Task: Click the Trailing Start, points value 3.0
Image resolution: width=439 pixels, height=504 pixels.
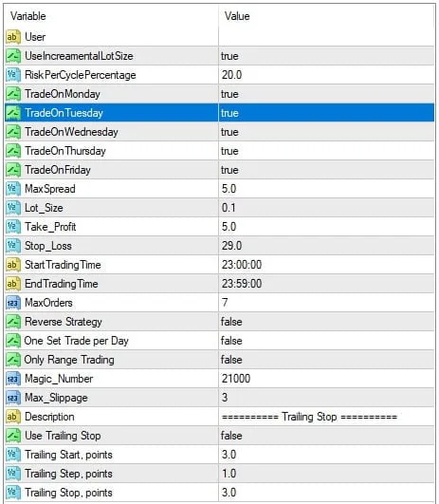Action: pyautogui.click(x=229, y=455)
